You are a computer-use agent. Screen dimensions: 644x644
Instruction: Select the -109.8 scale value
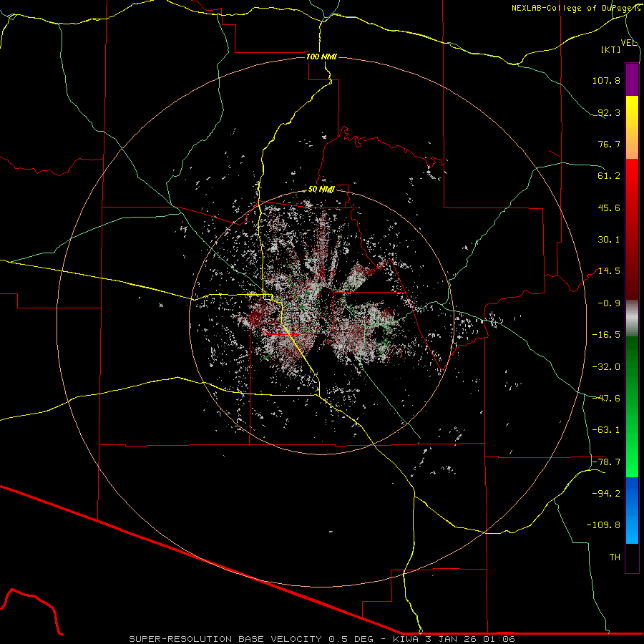[x=604, y=525]
